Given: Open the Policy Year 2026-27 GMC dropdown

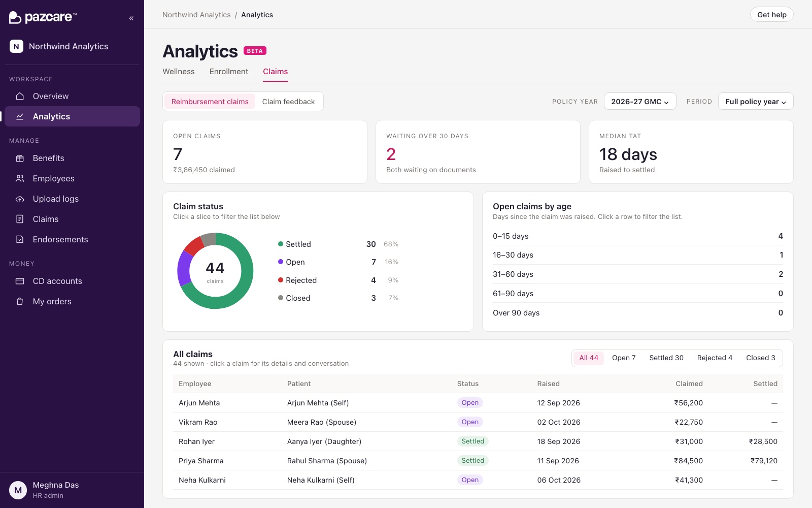Looking at the screenshot, I should coord(640,102).
